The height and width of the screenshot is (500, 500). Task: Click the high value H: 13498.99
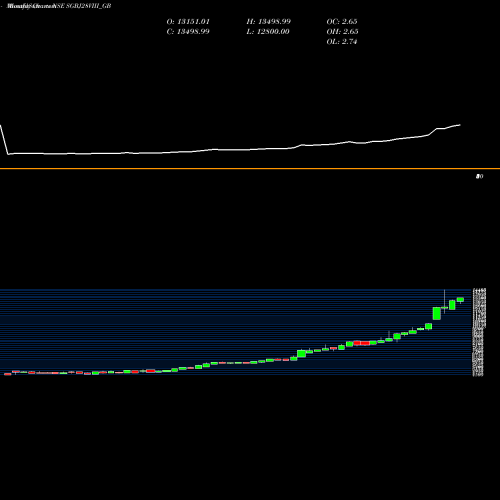tap(269, 22)
